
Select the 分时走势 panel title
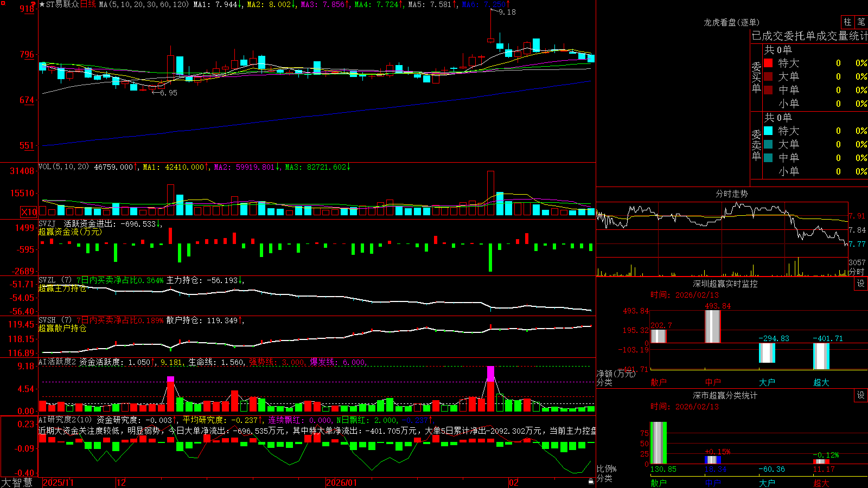[x=731, y=194]
